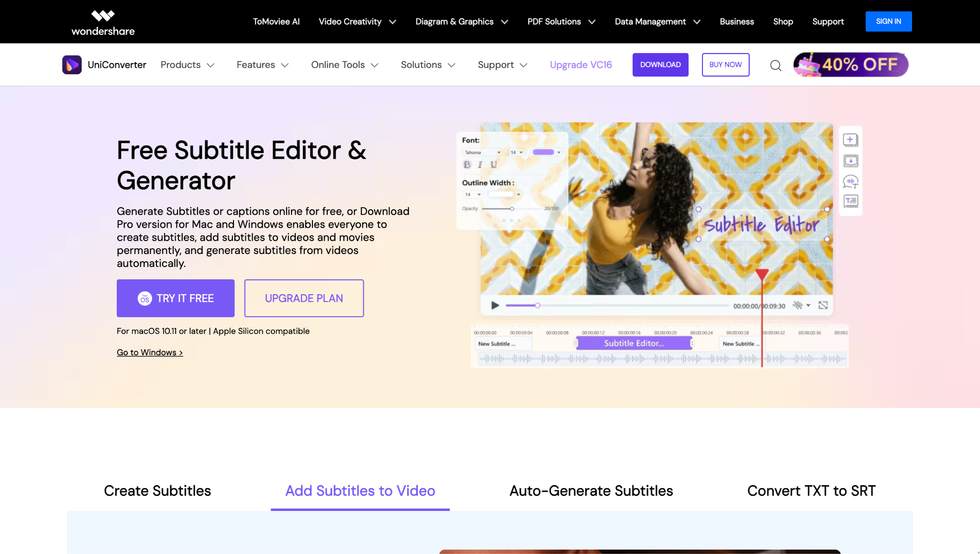
Task: Click the Wondershare logo
Action: (x=103, y=22)
